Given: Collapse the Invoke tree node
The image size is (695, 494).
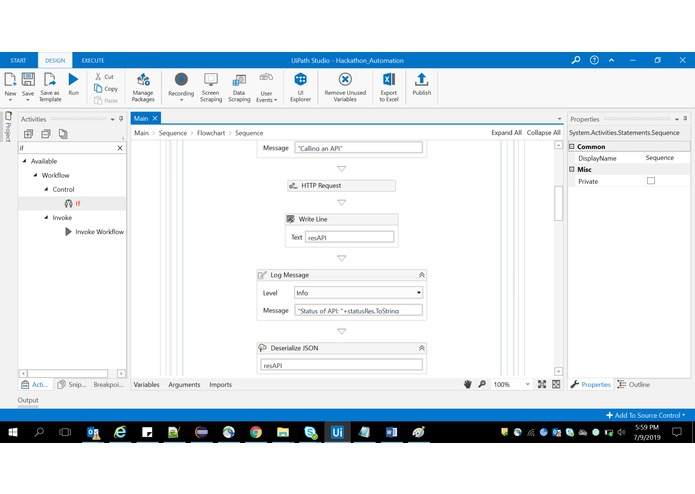Looking at the screenshot, I should [46, 218].
